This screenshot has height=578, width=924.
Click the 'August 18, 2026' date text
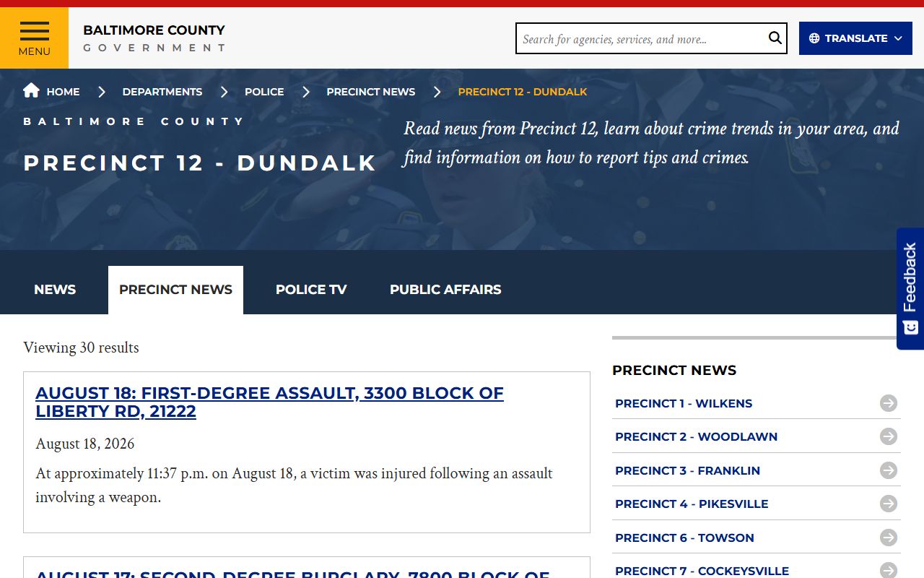[85, 444]
